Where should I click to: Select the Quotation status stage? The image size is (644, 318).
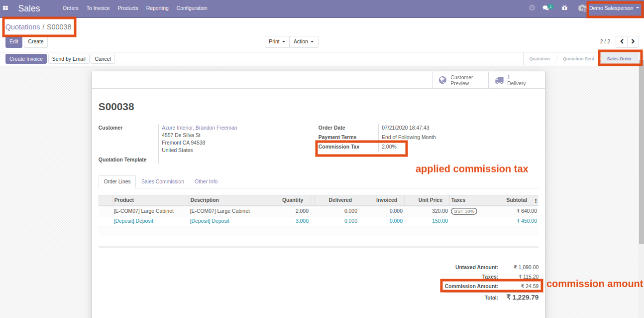[539, 59]
